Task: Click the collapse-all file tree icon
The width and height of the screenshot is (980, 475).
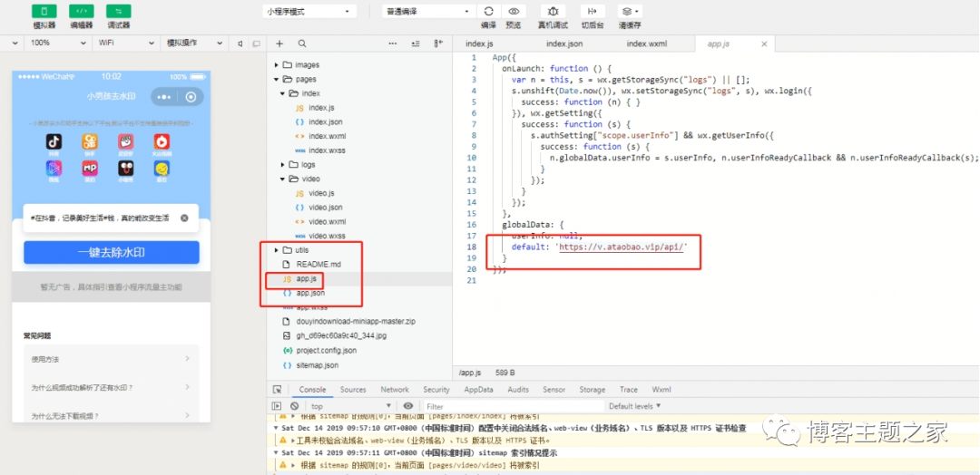Action: point(416,44)
